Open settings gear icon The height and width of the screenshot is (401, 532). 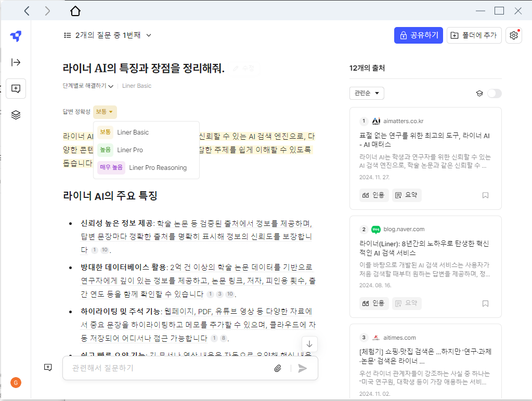514,35
